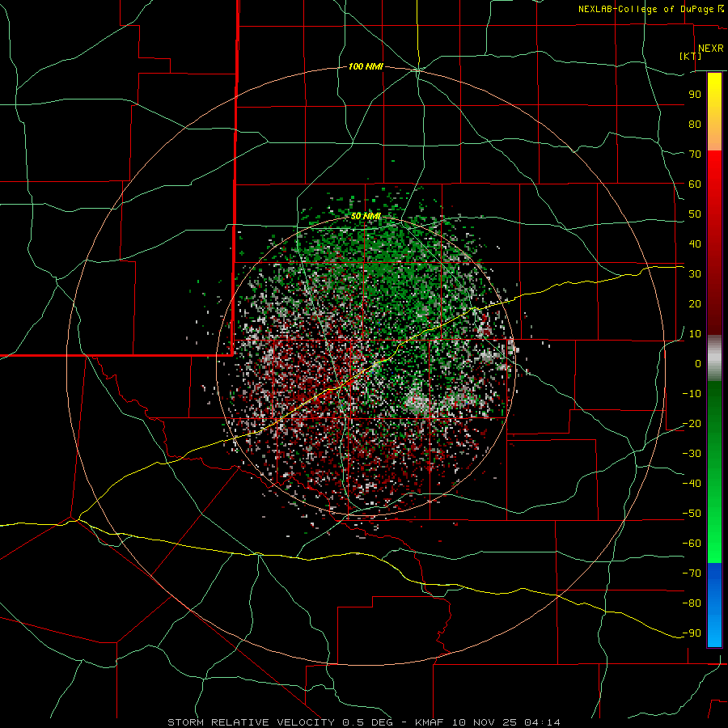
Task: Click the -30 value on velocity scale
Action: 692,454
